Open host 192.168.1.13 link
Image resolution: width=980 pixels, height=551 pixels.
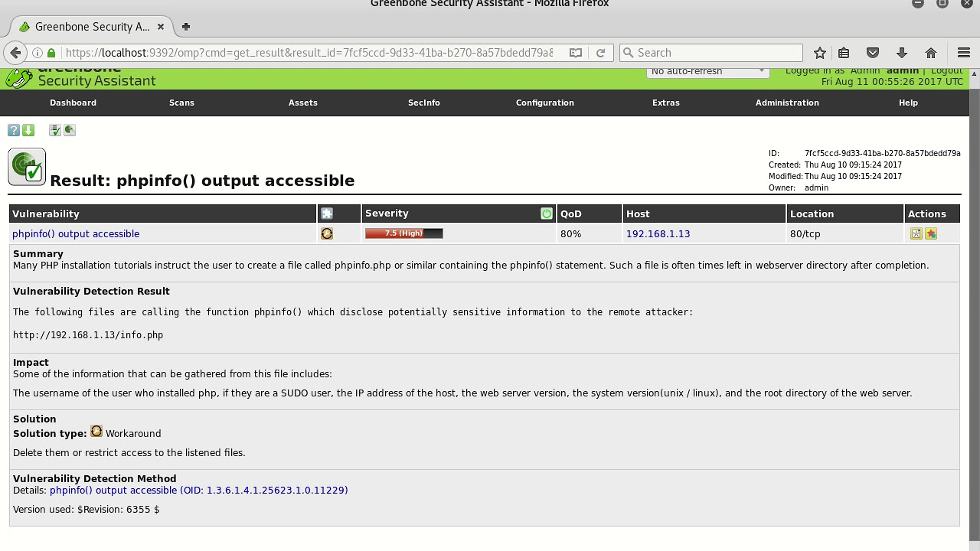pyautogui.click(x=658, y=233)
